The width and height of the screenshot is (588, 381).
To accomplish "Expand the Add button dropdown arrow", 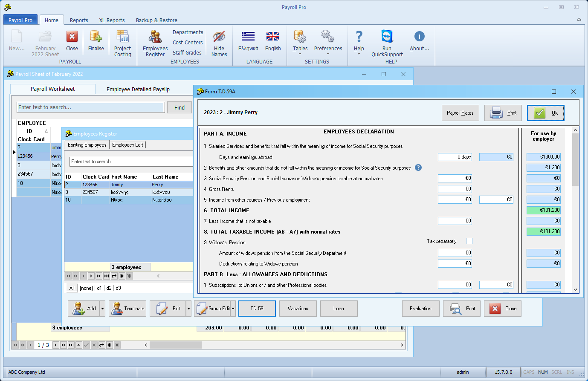I will (102, 309).
